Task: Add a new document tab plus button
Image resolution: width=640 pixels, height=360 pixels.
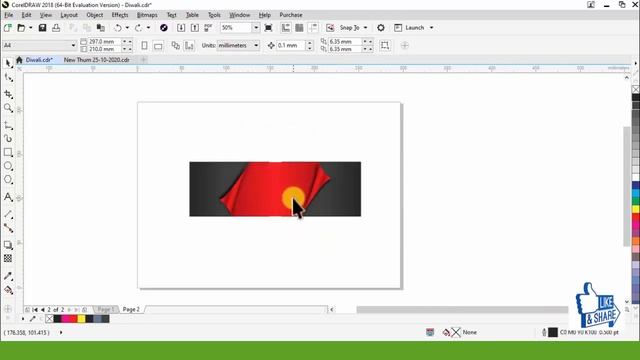Action: point(143,60)
